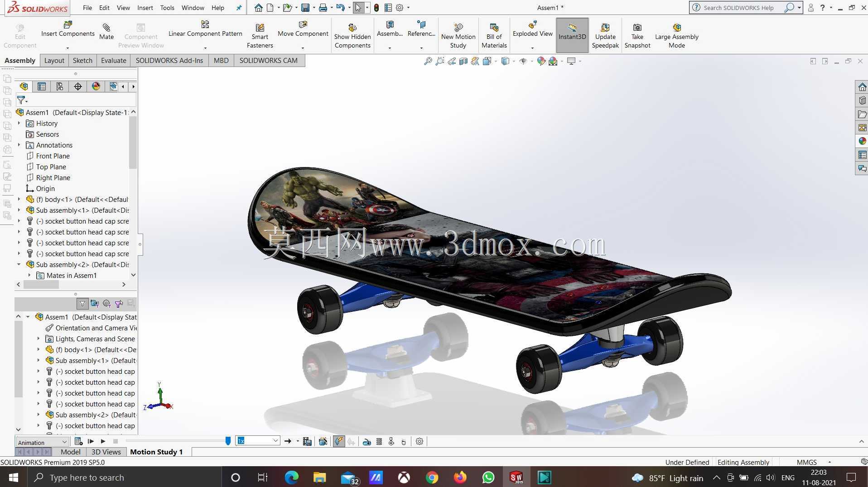
Task: Click the Spring icon in motion toolbar
Action: tap(379, 441)
